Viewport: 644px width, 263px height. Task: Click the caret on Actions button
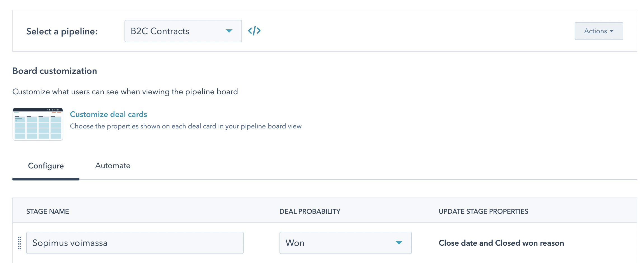coord(612,31)
